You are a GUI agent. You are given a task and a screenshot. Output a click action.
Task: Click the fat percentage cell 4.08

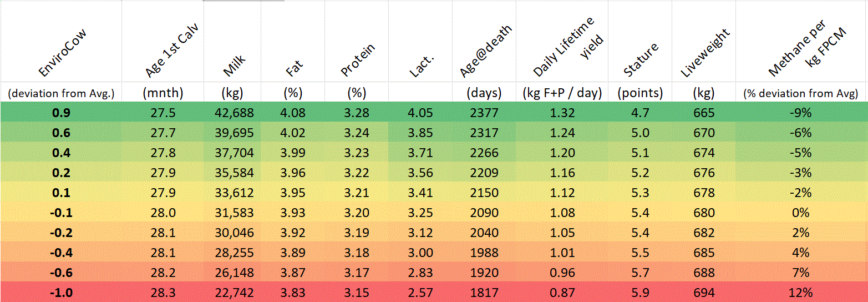point(291,113)
